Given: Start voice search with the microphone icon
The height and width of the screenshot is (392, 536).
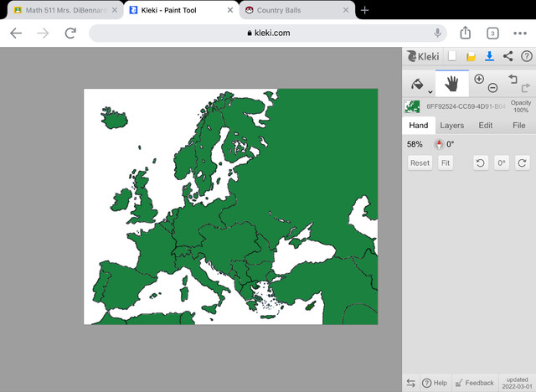Looking at the screenshot, I should pos(437,34).
